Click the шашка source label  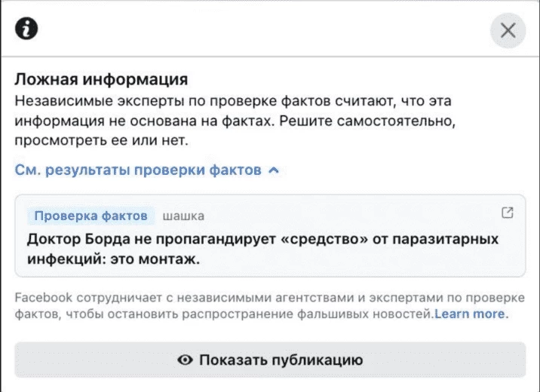click(183, 216)
